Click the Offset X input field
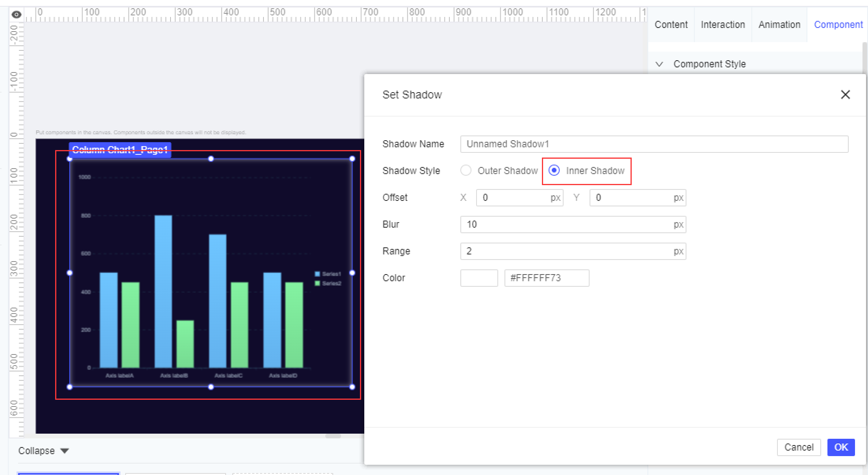This screenshot has width=868, height=475. click(519, 198)
